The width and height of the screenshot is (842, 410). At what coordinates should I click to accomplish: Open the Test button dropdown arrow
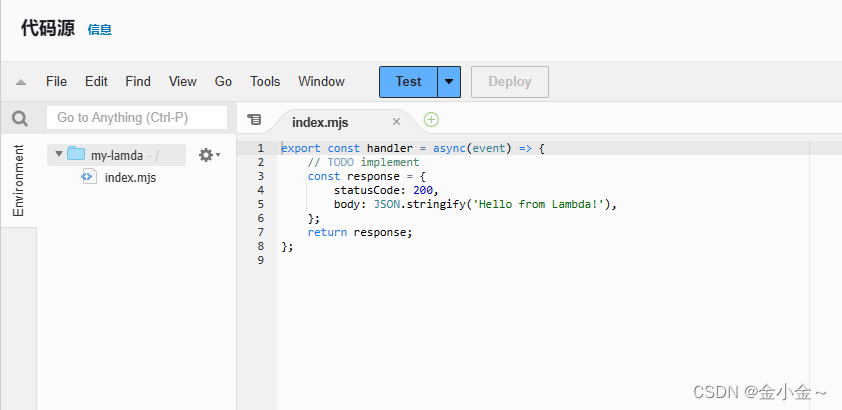point(449,82)
